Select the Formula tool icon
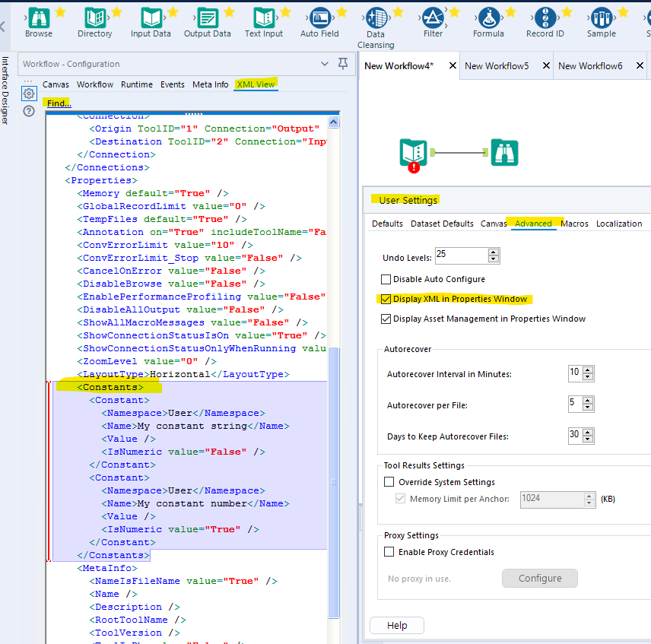Viewport: 651px width, 644px height. click(489, 18)
